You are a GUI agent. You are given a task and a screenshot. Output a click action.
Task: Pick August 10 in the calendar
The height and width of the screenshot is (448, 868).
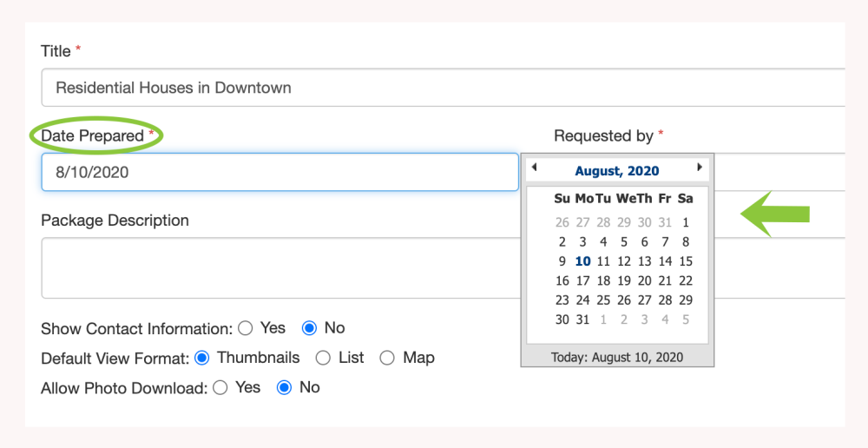pyautogui.click(x=582, y=261)
